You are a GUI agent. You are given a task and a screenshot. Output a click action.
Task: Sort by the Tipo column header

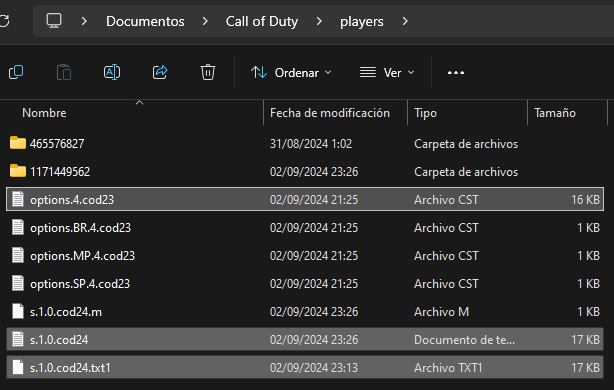425,113
